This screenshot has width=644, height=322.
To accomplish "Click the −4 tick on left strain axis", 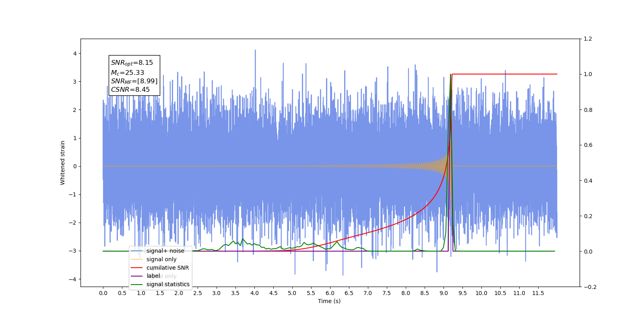I will click(x=73, y=279).
